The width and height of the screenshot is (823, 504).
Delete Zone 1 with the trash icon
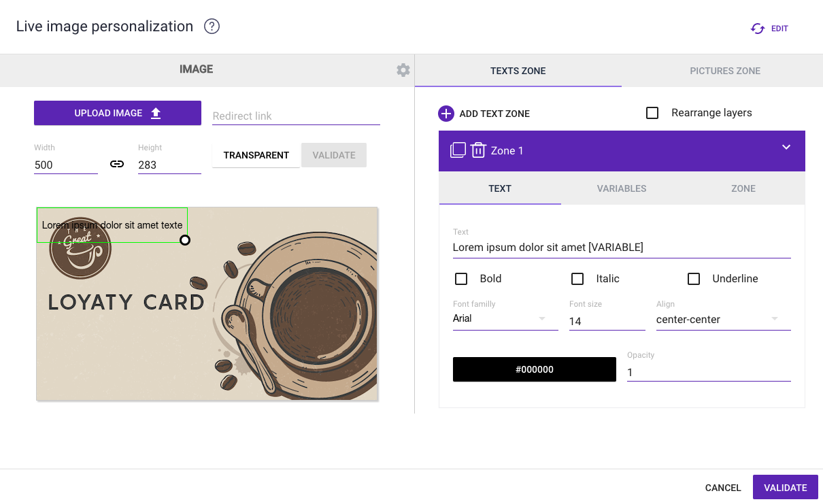pos(478,150)
